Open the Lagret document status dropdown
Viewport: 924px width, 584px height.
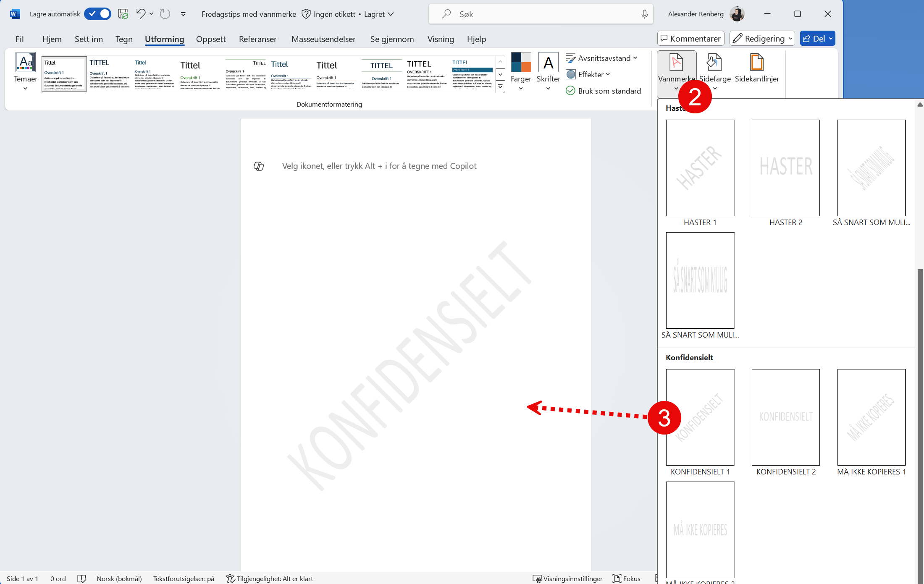click(378, 14)
